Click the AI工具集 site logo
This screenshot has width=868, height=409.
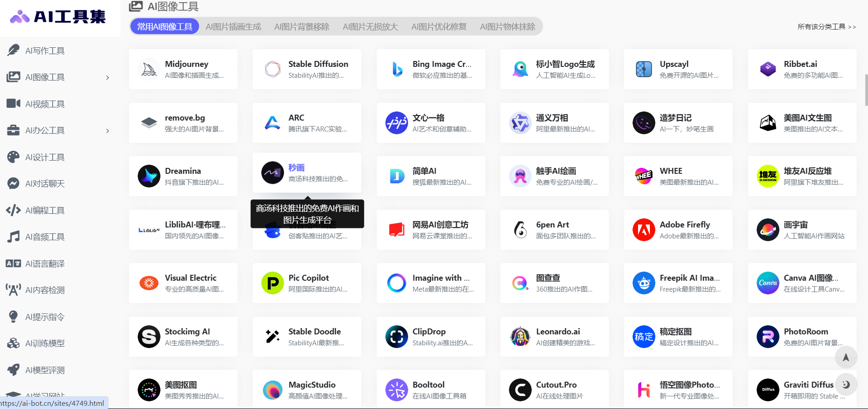pos(58,17)
